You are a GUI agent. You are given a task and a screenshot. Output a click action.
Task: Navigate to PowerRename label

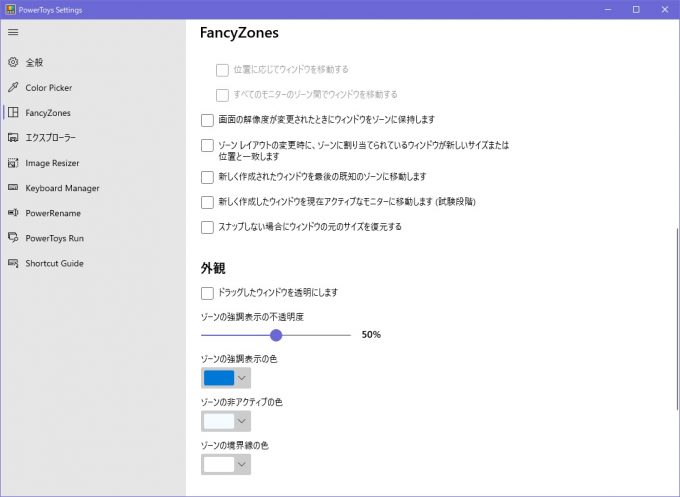[53, 213]
